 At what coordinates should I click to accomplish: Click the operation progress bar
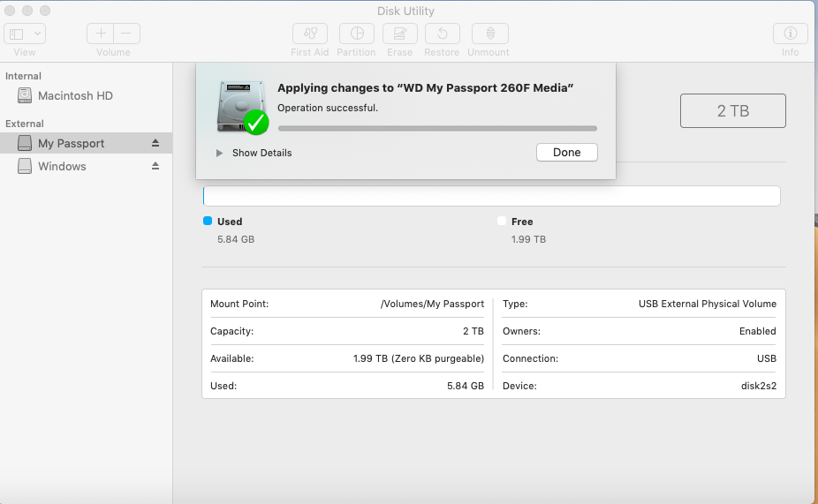click(x=437, y=128)
